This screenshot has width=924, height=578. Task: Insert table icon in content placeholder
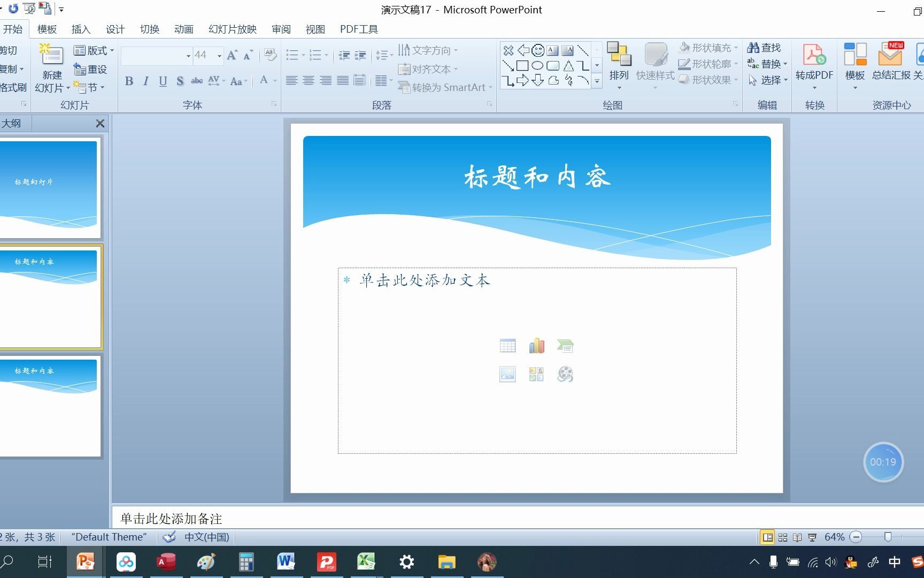click(x=507, y=346)
